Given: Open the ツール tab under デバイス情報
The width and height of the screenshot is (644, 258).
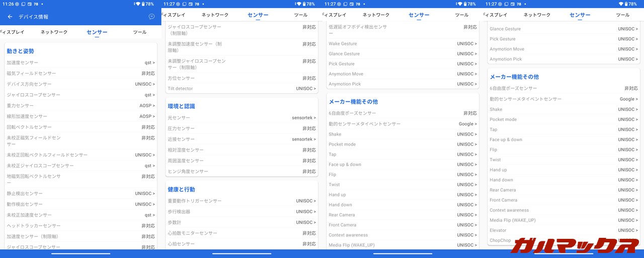Looking at the screenshot, I should coord(140,32).
